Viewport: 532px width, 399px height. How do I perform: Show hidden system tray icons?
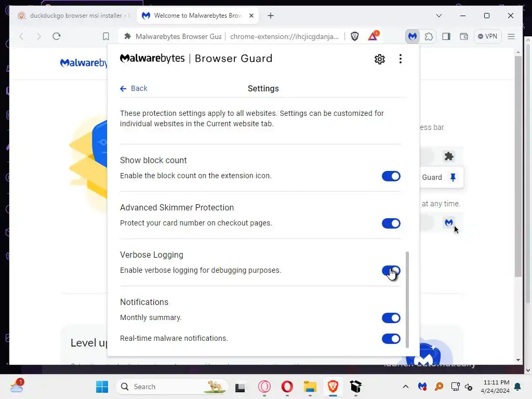405,387
